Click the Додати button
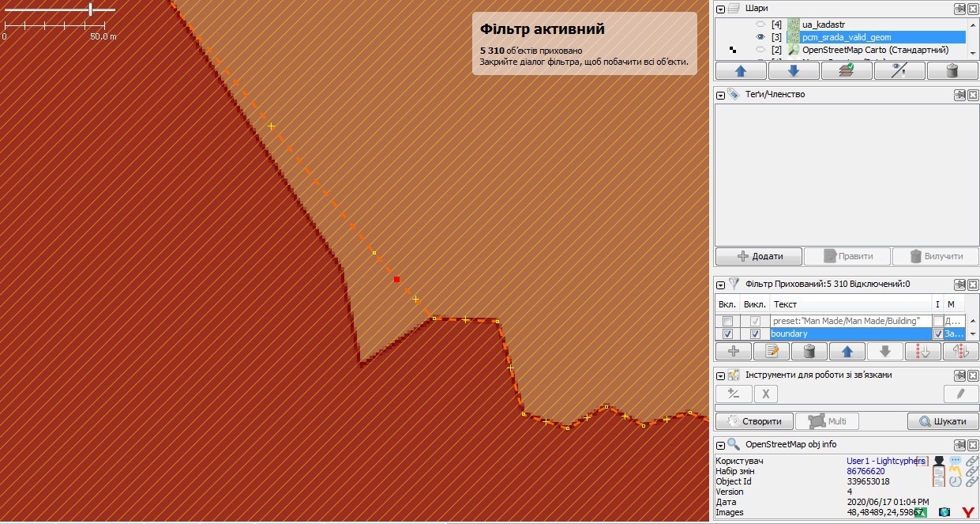Viewport: 980px width, 524px height. (x=759, y=256)
